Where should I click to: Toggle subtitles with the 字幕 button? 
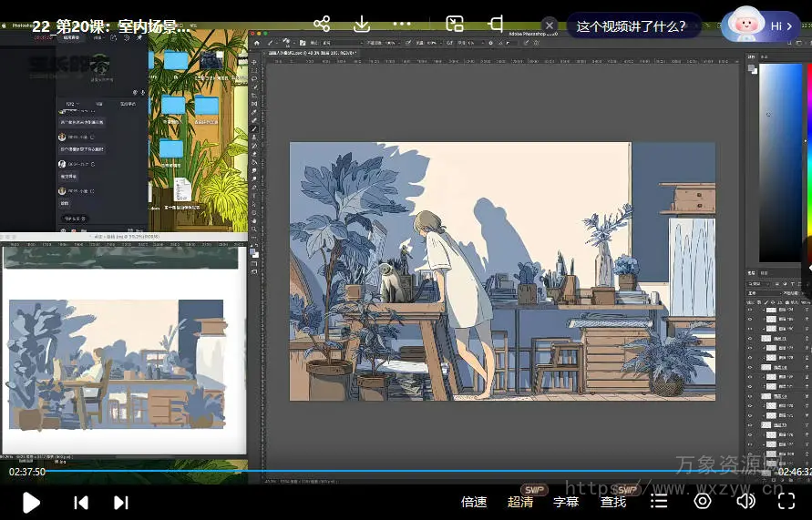(x=566, y=502)
